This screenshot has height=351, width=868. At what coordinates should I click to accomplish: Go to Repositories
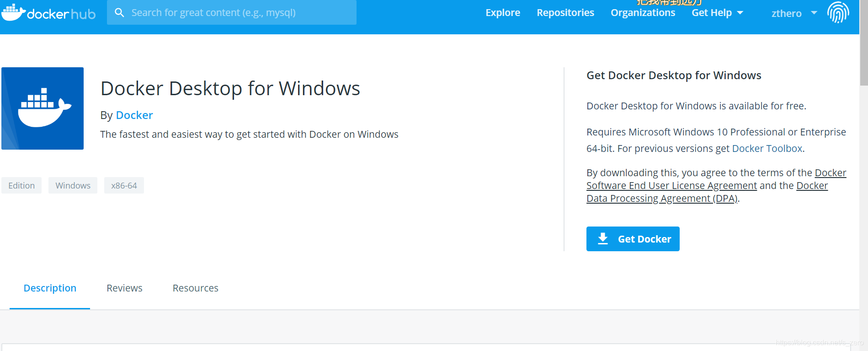[x=565, y=13]
